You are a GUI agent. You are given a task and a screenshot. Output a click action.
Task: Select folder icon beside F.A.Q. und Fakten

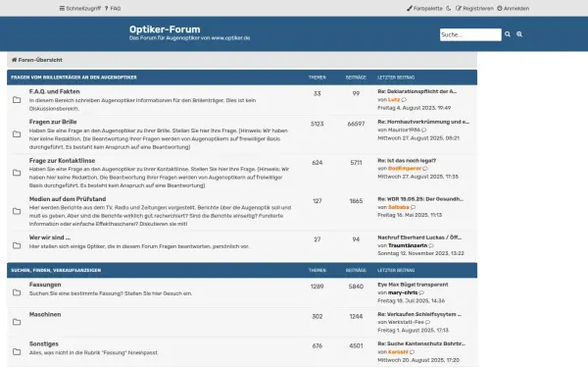[x=17, y=100]
